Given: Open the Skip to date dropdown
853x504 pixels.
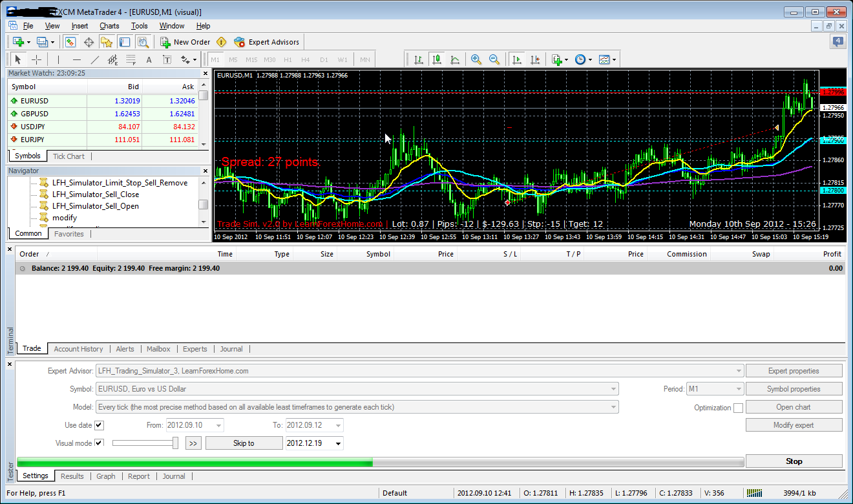Looking at the screenshot, I should pyautogui.click(x=315, y=443).
